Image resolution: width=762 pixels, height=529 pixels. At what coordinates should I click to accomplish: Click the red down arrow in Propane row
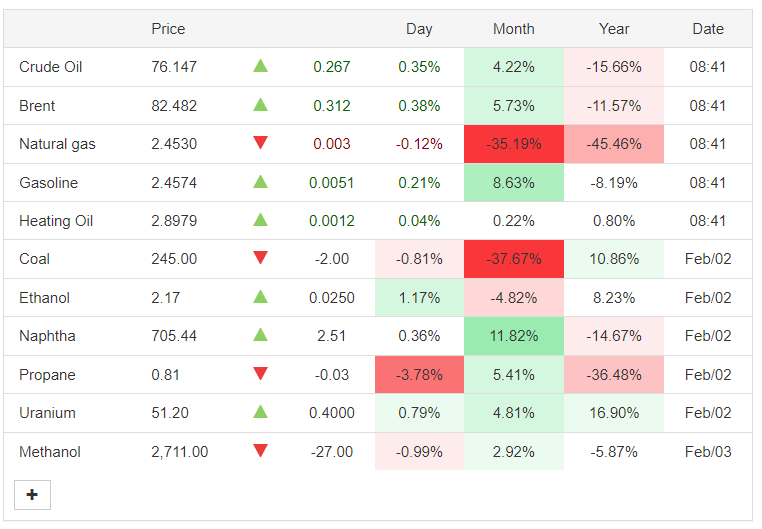pyautogui.click(x=260, y=374)
